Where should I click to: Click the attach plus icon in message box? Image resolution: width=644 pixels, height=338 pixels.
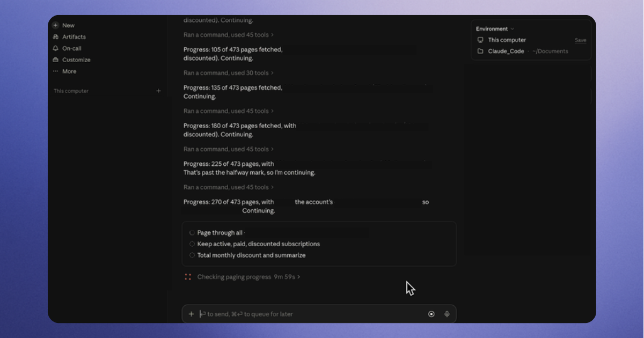[191, 314]
